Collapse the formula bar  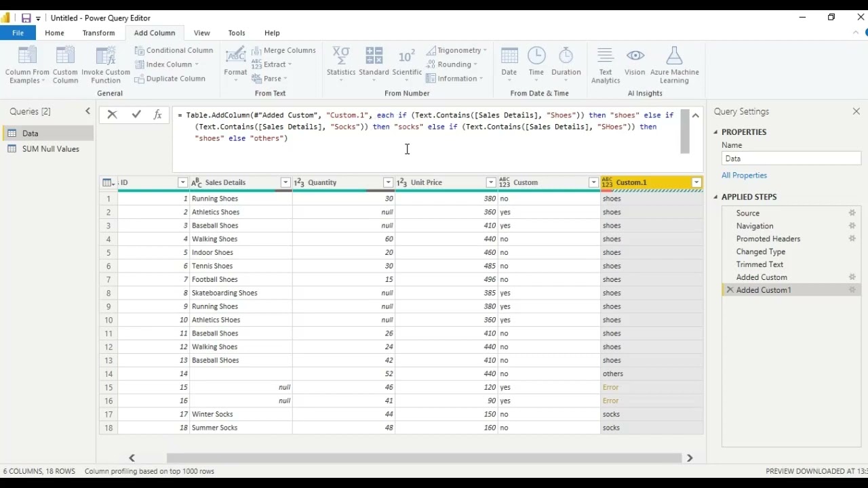click(x=696, y=115)
